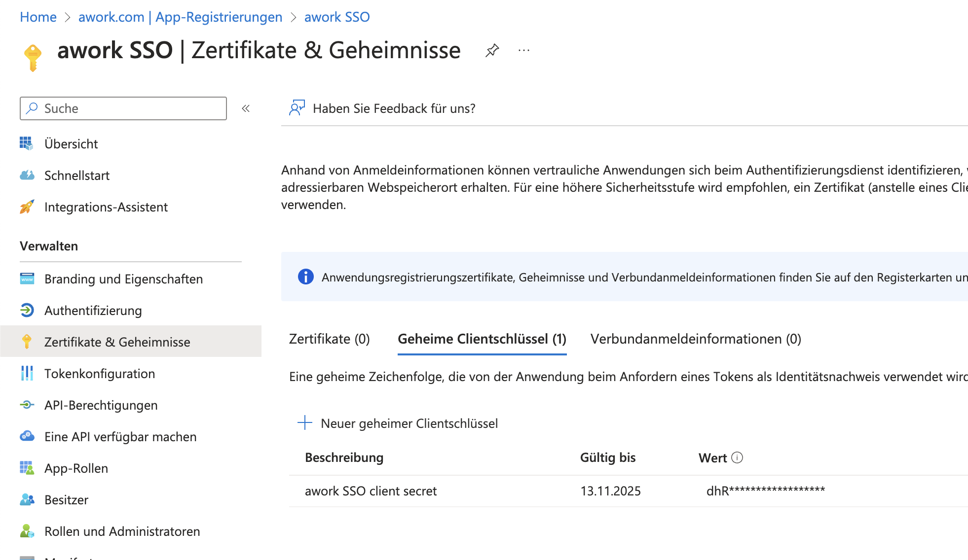Click the Tokenkonfiguration bars icon
The height and width of the screenshot is (560, 968).
click(27, 373)
